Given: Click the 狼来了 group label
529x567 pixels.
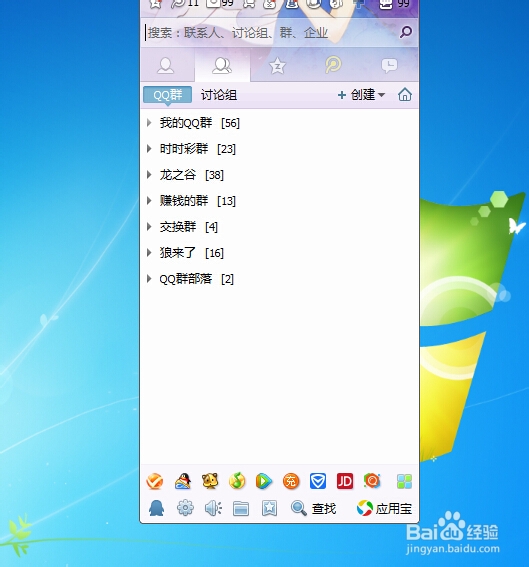Looking at the screenshot, I should (178, 253).
